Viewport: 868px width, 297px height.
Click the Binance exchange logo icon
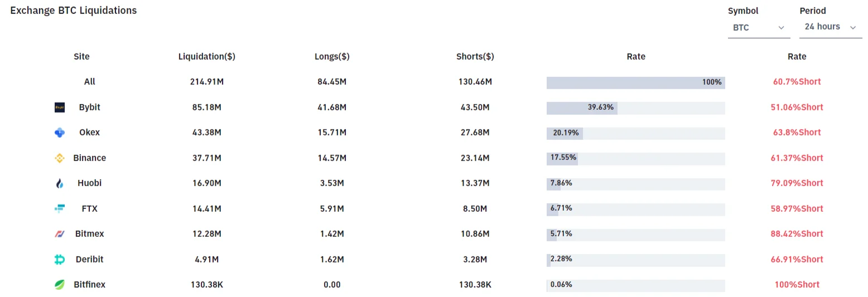(60, 158)
